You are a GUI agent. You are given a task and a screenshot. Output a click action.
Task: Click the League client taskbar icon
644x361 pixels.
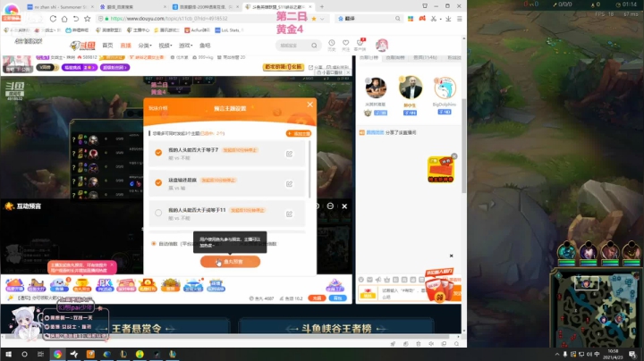pos(123,354)
